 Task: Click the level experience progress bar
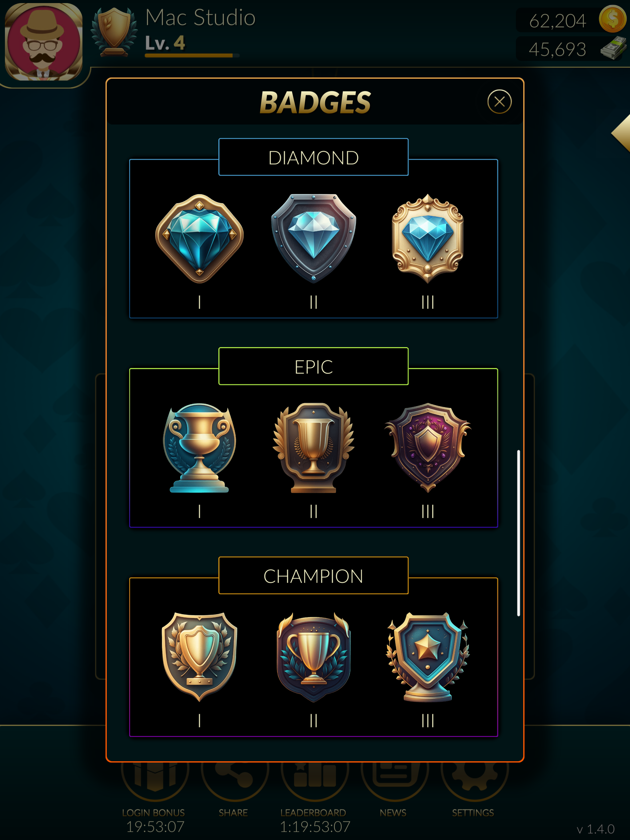(192, 55)
